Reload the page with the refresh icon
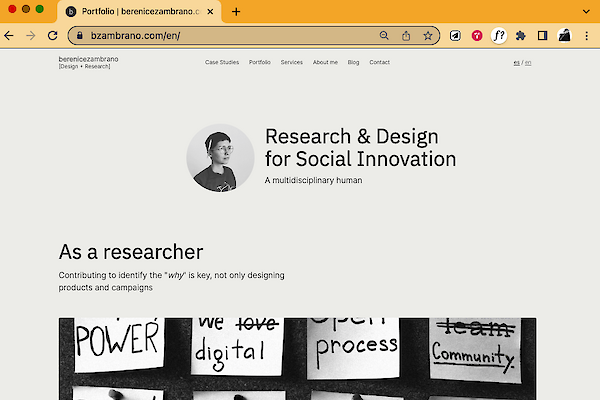The height and width of the screenshot is (400, 600). click(52, 36)
